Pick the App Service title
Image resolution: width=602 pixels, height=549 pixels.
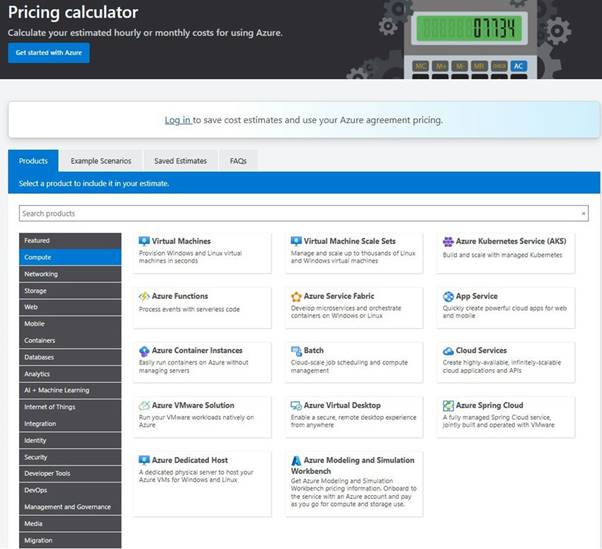[476, 296]
